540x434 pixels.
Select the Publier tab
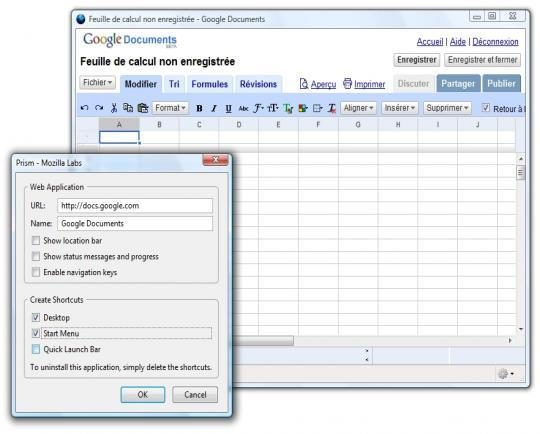tap(501, 84)
